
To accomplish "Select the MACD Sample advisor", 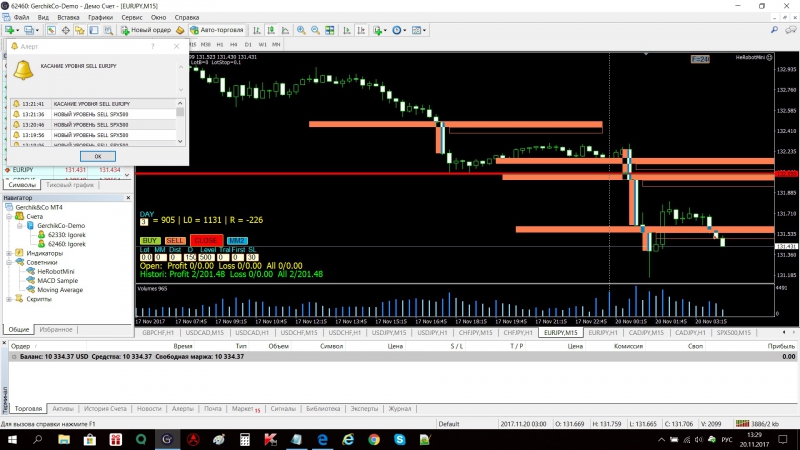I will pyautogui.click(x=57, y=281).
